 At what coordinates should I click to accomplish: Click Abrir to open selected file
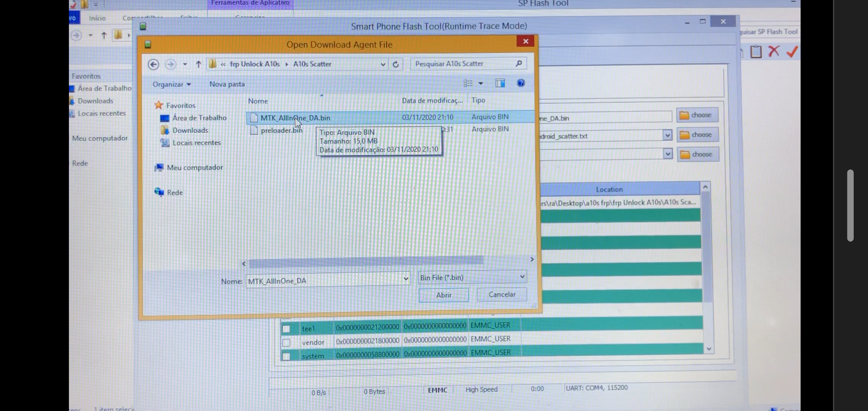[444, 295]
